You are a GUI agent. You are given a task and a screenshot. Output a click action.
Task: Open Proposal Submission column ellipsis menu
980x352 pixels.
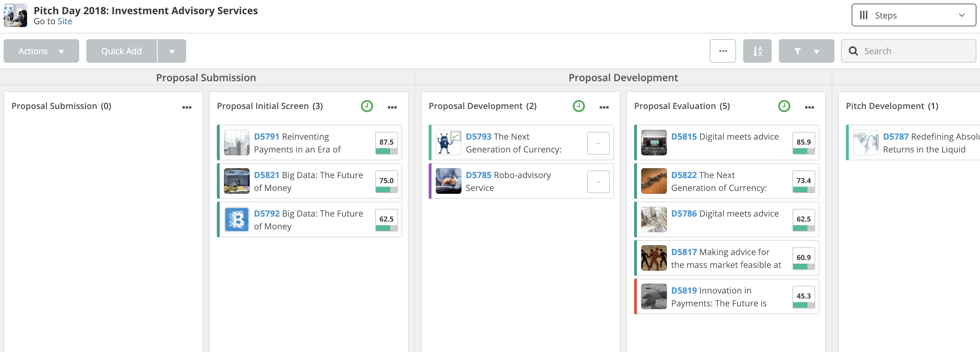[x=187, y=107]
